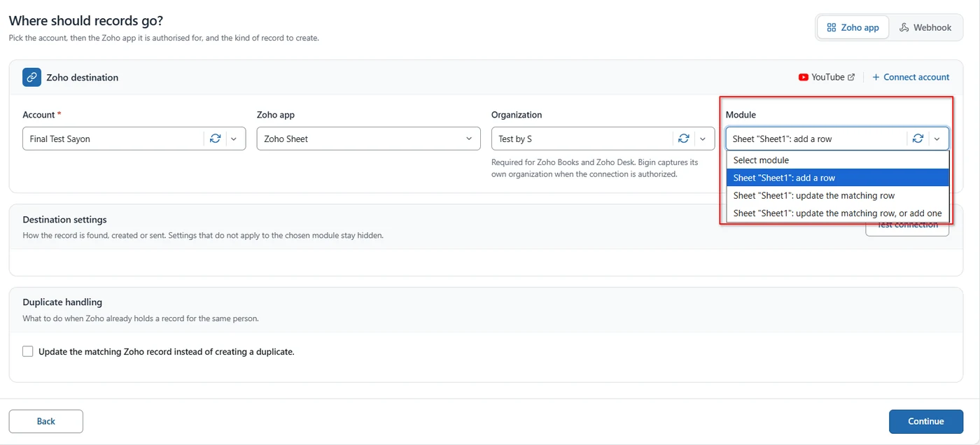
Task: Refresh the Account list
Action: click(x=216, y=139)
